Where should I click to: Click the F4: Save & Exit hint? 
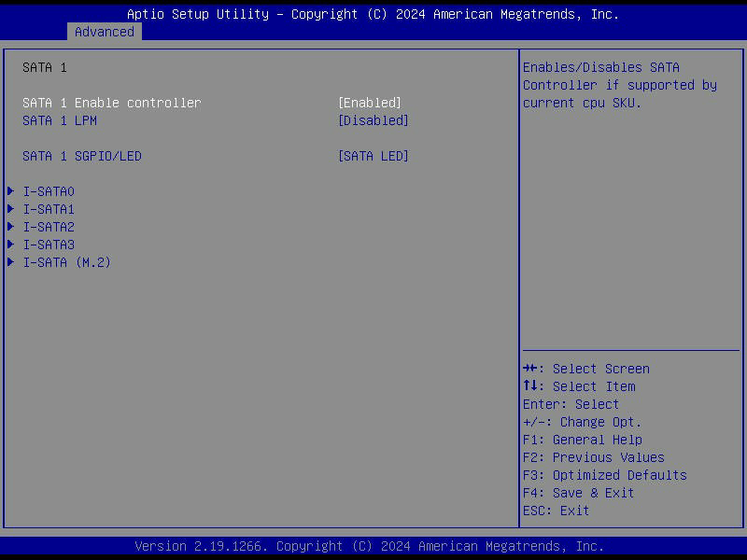coord(578,493)
